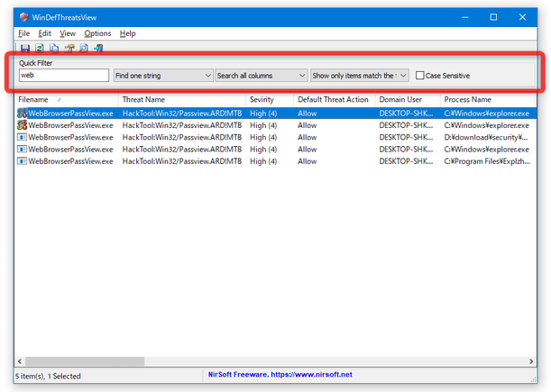Open the NirSoft Freeware website link
The width and height of the screenshot is (551, 392).
(280, 375)
